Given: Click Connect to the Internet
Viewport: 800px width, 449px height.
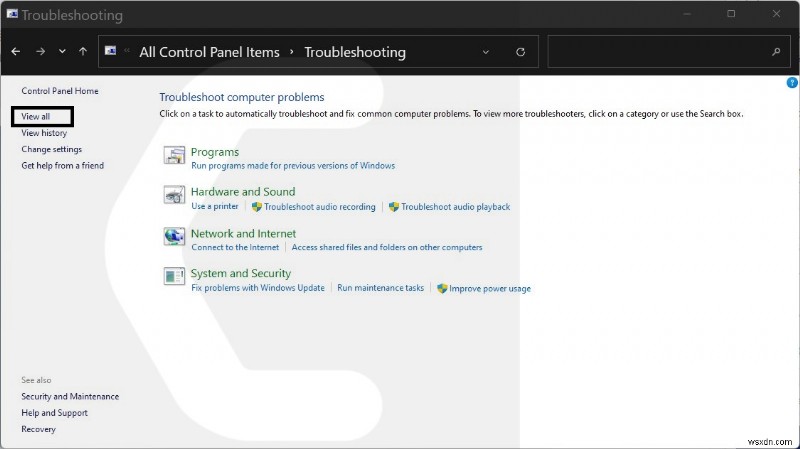Looking at the screenshot, I should pyautogui.click(x=235, y=247).
